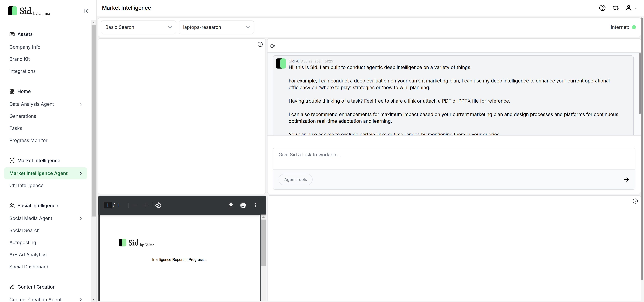Send the task with the arrow button
This screenshot has width=644, height=302.
[626, 180]
